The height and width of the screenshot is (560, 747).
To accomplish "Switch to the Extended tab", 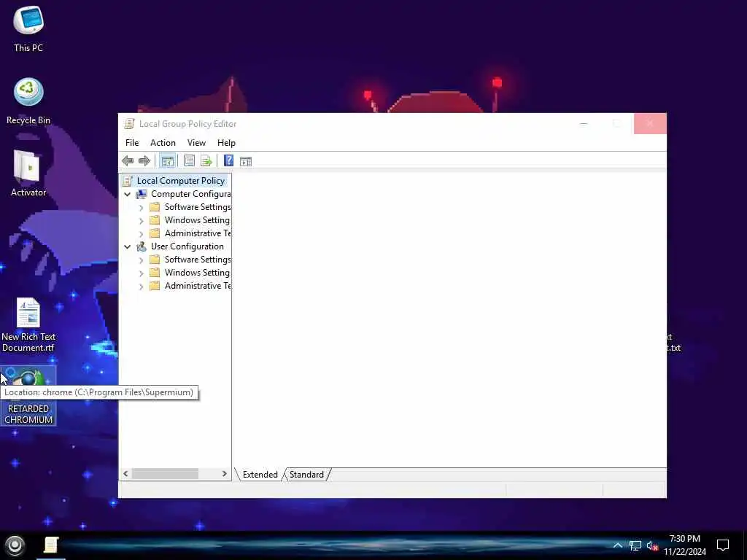I will [x=260, y=474].
